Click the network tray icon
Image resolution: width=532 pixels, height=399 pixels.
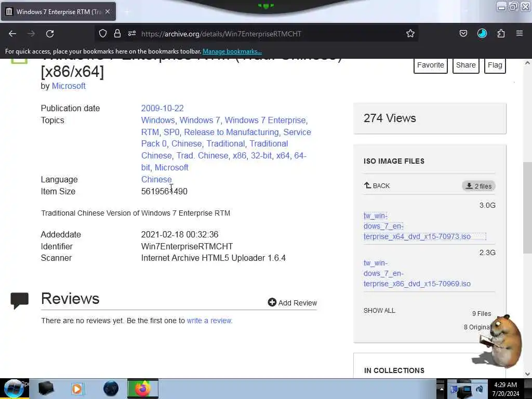click(466, 390)
